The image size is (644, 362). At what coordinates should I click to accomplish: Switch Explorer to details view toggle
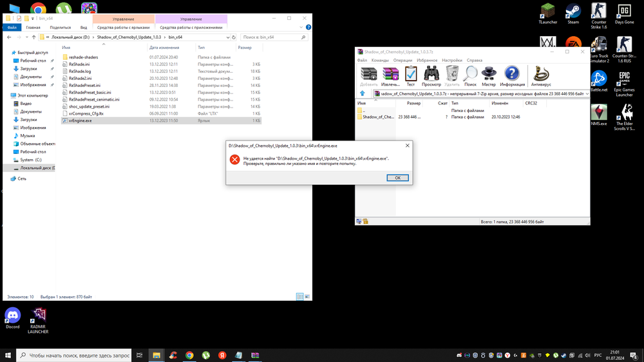(300, 297)
